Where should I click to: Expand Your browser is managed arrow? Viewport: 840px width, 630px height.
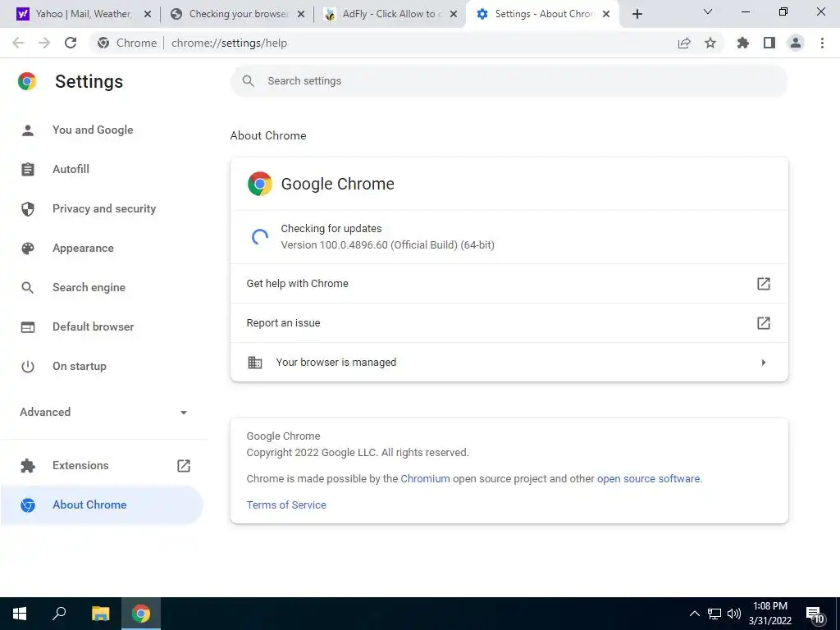[764, 363]
